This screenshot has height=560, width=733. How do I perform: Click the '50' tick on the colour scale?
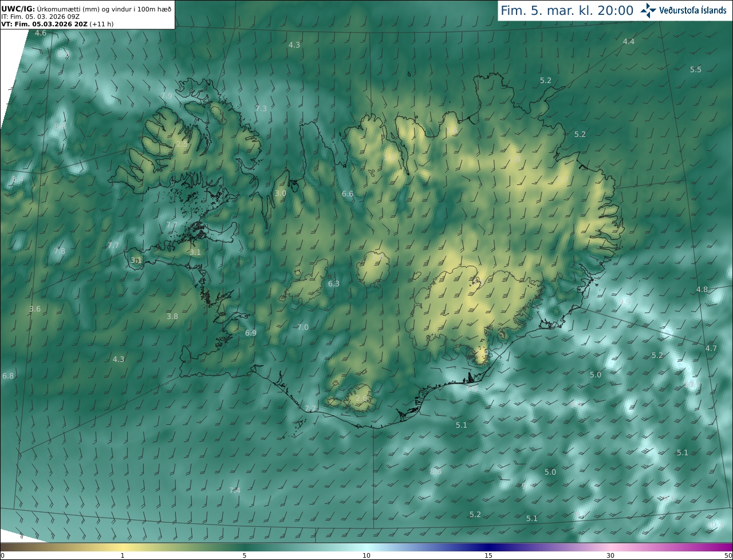click(x=728, y=555)
